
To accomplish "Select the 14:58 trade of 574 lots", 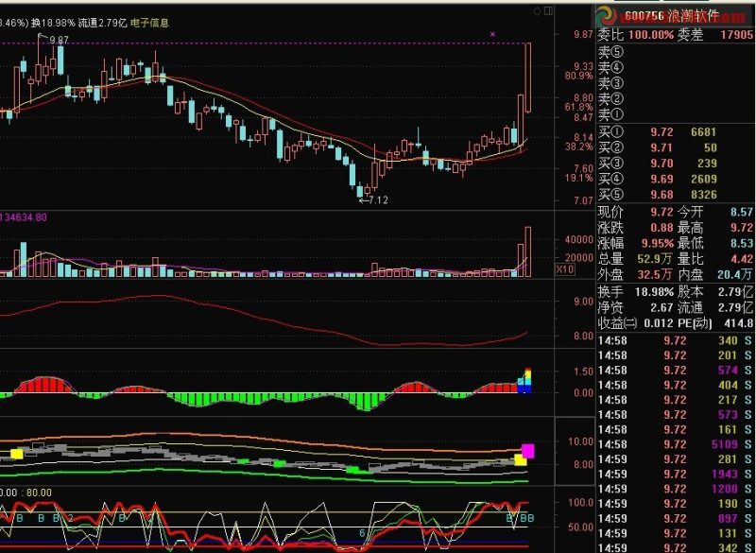I will tap(675, 371).
